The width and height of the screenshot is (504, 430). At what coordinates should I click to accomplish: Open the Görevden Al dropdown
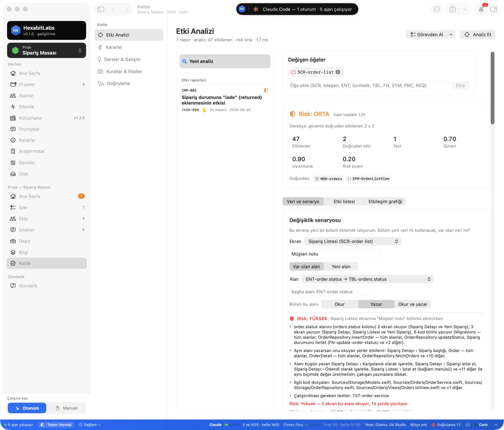(x=431, y=35)
